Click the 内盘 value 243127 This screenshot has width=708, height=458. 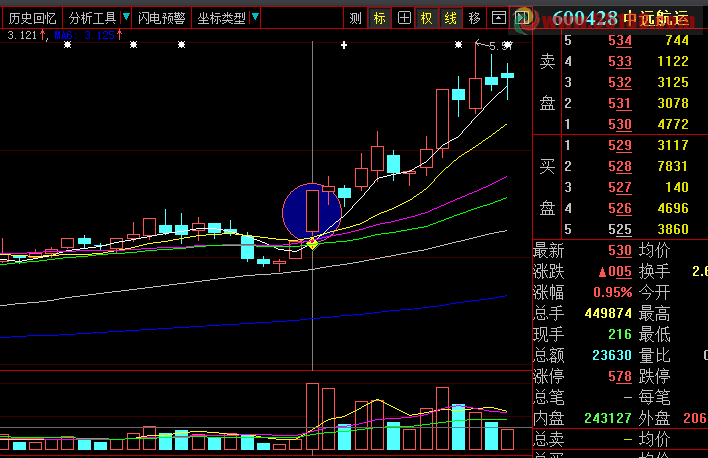608,419
